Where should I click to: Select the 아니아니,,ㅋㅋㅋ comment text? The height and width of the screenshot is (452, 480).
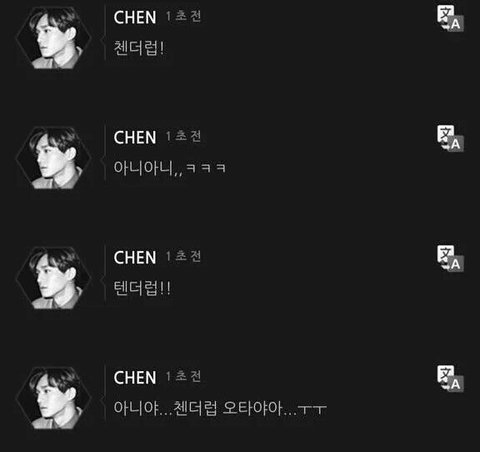coord(170,168)
